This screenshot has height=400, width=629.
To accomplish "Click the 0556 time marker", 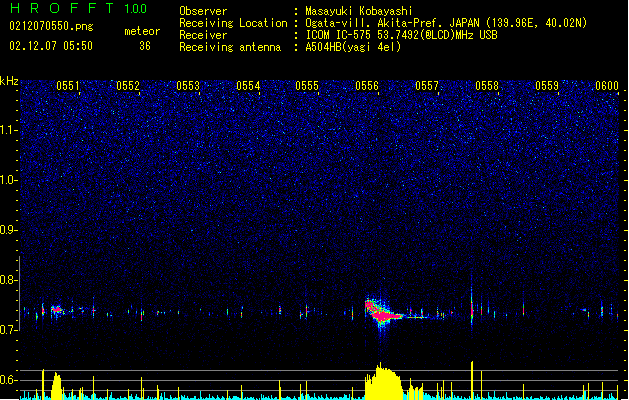I will pyautogui.click(x=367, y=86).
